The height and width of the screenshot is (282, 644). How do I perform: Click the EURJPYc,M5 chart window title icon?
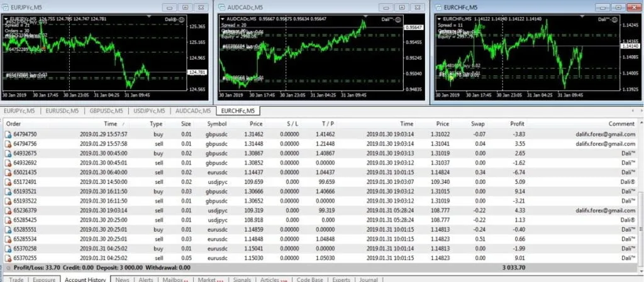6,7
